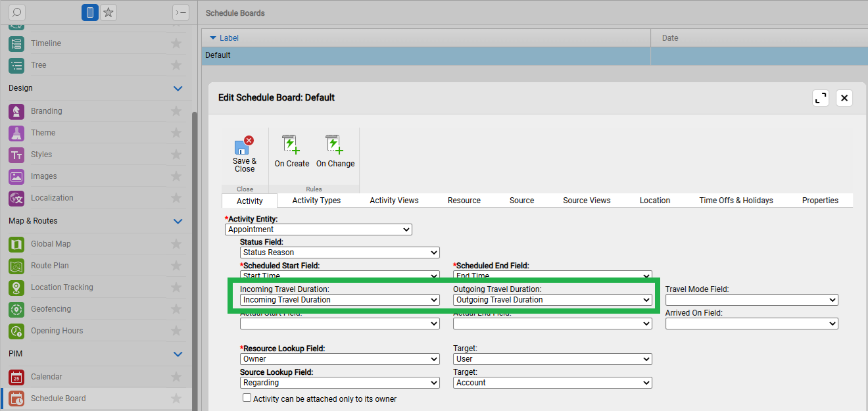
Task: Switch to the Properties tab
Action: point(820,201)
